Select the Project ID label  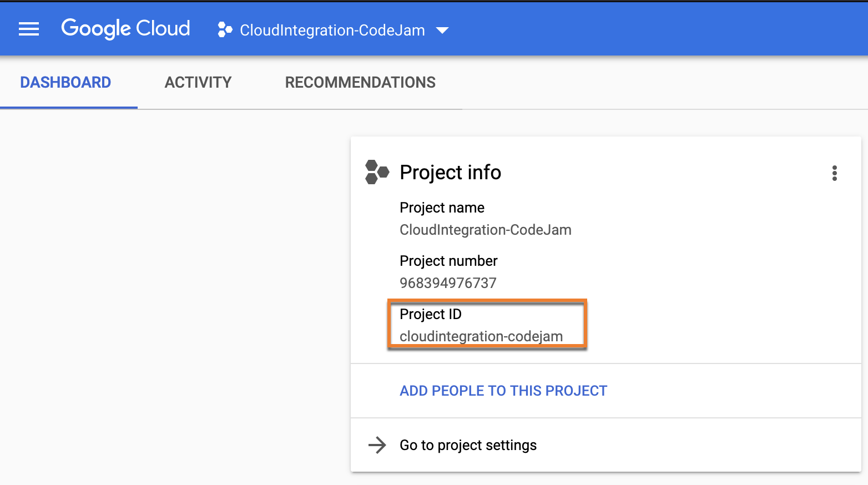(431, 314)
